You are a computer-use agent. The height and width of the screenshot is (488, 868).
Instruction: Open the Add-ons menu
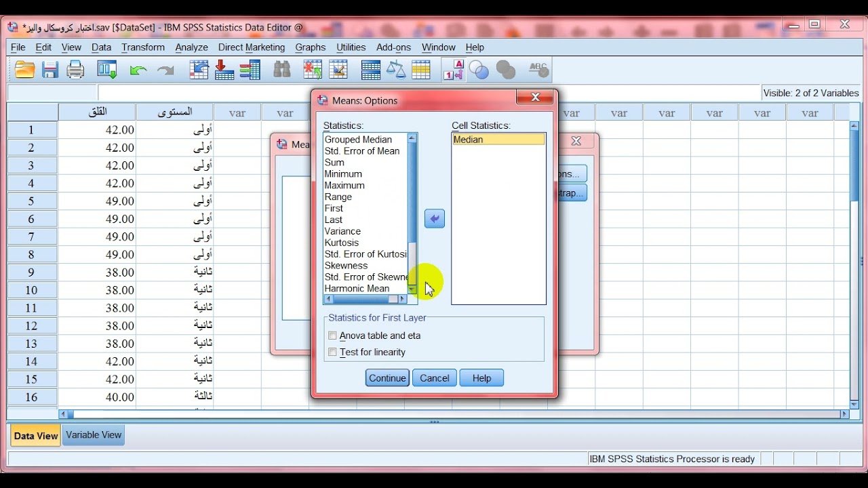394,47
